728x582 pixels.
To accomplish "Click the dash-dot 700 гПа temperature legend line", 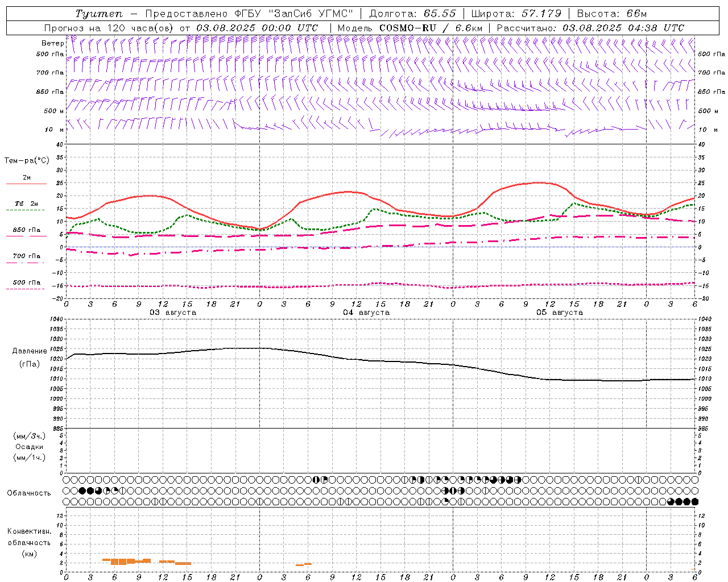I will click(26, 263).
